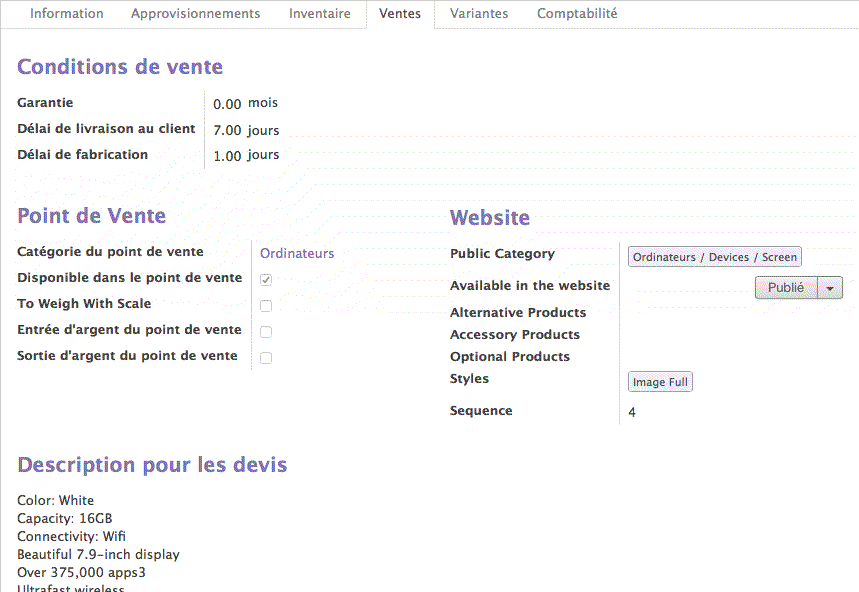Uncheck "Disponible dans le point de vente"

pos(265,280)
